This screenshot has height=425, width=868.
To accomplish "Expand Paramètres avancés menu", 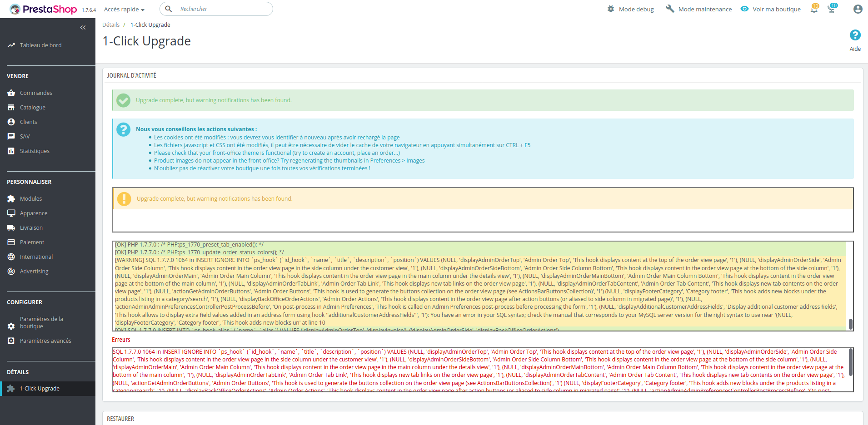I will (x=45, y=341).
